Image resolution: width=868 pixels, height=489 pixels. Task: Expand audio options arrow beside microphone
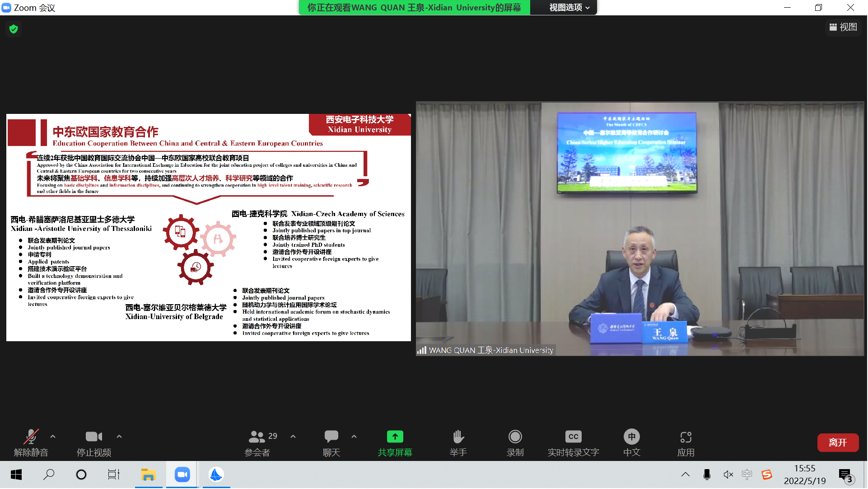pos(53,437)
